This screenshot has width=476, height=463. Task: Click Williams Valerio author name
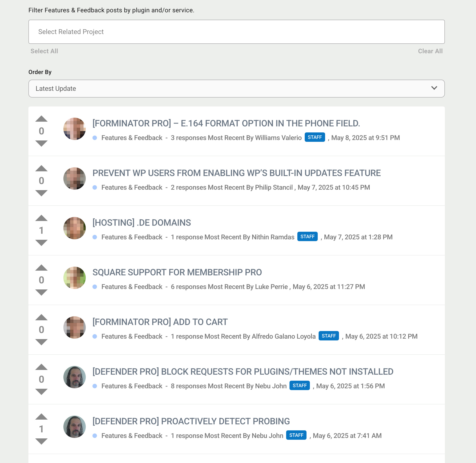tap(278, 138)
